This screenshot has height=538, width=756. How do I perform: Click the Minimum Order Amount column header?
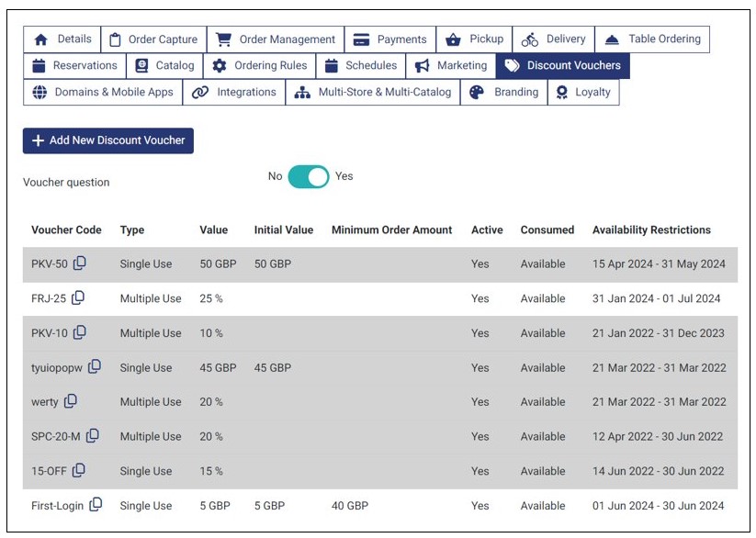coord(391,230)
